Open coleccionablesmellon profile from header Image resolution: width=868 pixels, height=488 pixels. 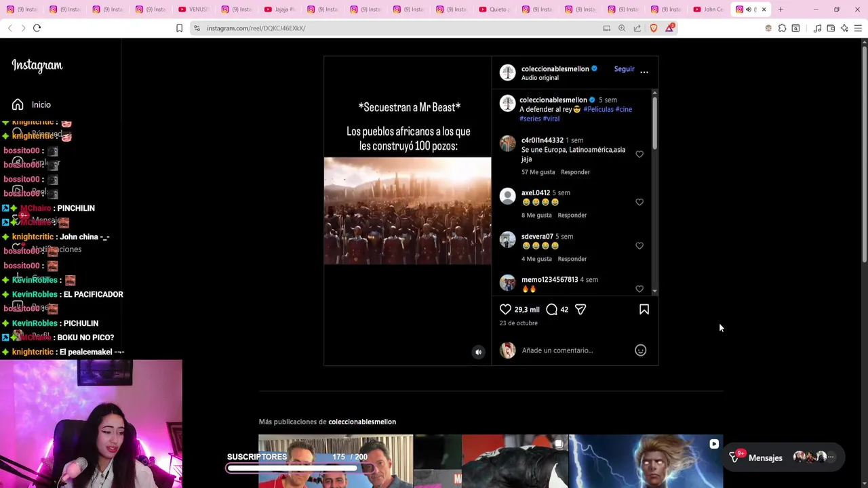555,69
